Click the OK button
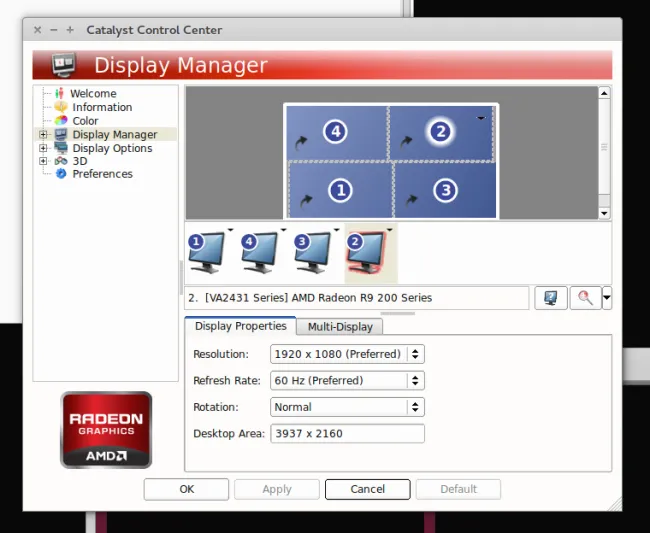 click(x=187, y=489)
